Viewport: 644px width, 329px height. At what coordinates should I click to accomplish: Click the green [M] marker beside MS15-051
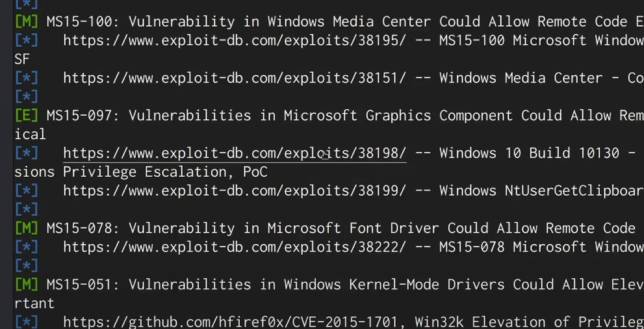tap(26, 285)
